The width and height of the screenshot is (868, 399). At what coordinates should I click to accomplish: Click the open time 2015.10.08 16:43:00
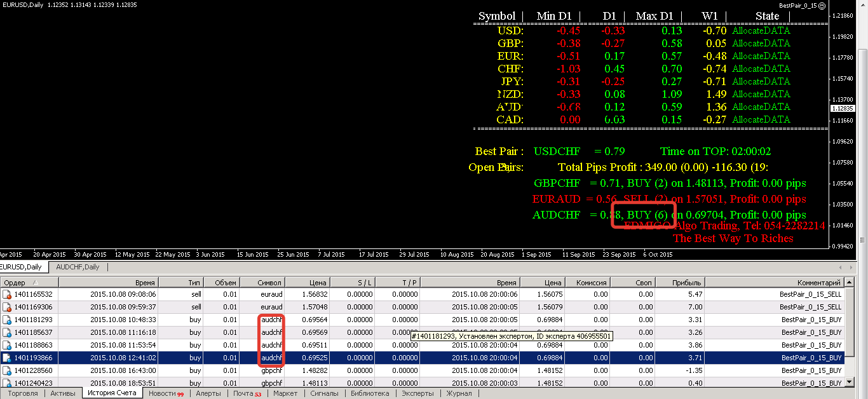[x=123, y=370]
